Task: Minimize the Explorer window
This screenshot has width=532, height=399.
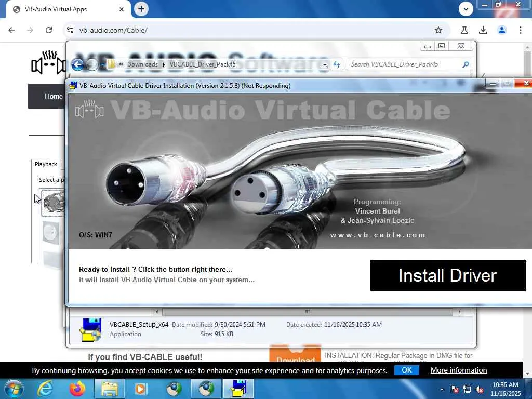Action: point(428,46)
